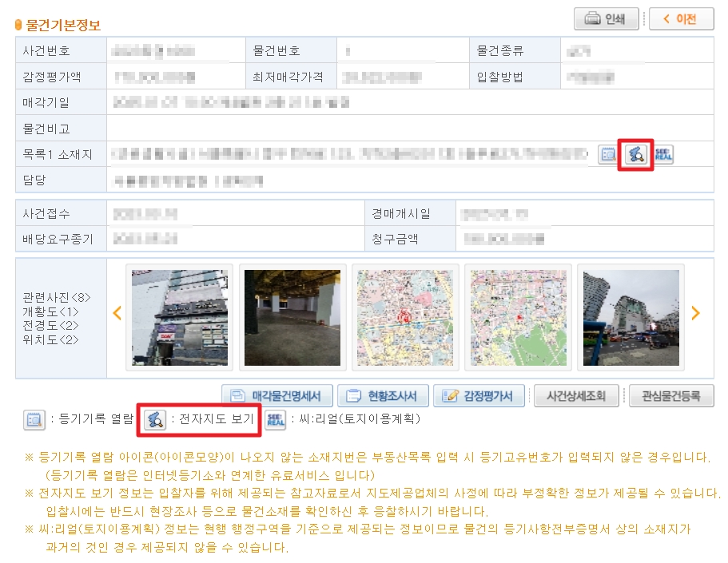728x563 pixels.
Task: Click the 씨:리얼 legend icon
Action: 276,419
